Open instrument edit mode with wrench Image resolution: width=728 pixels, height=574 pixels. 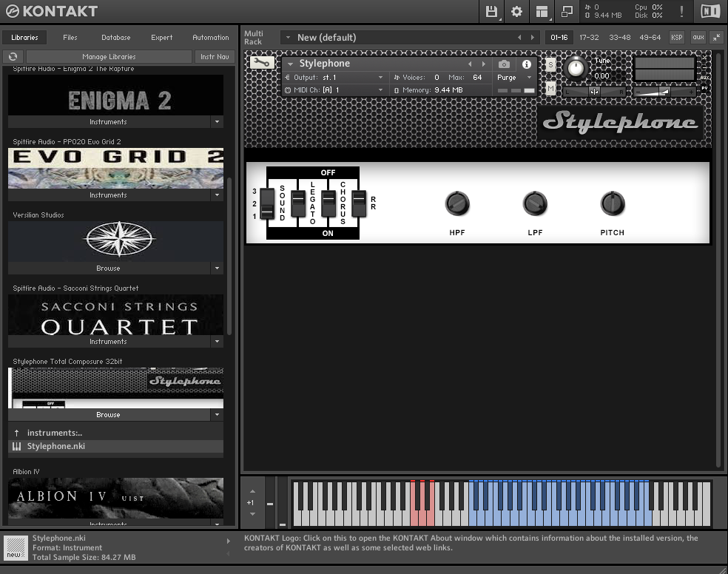point(262,62)
